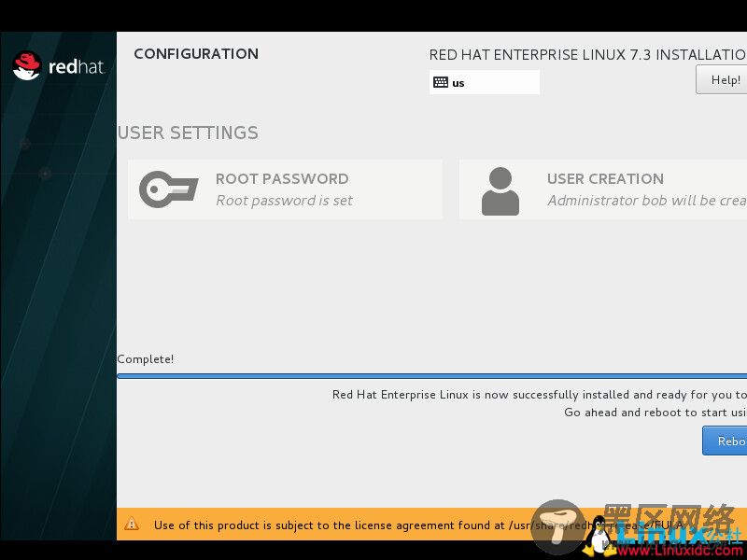
Task: Click the Reboot button
Action: pyautogui.click(x=725, y=441)
